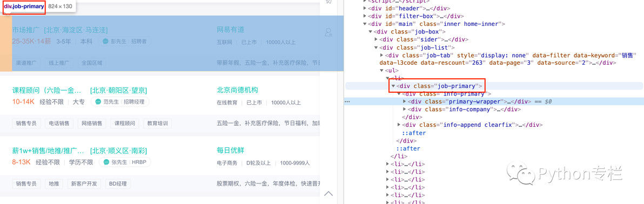Click the 销售专员 tag under 课程顾问
The width and height of the screenshot is (644, 204).
pyautogui.click(x=26, y=124)
